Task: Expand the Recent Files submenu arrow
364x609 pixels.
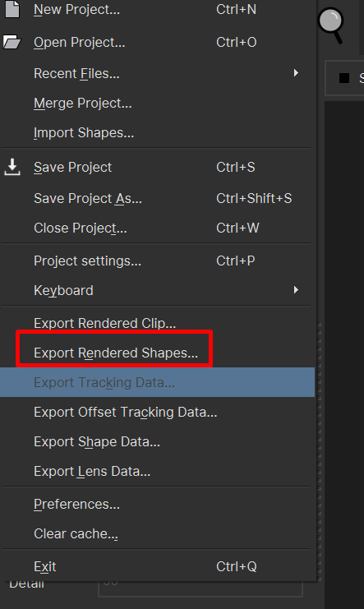Action: (296, 72)
